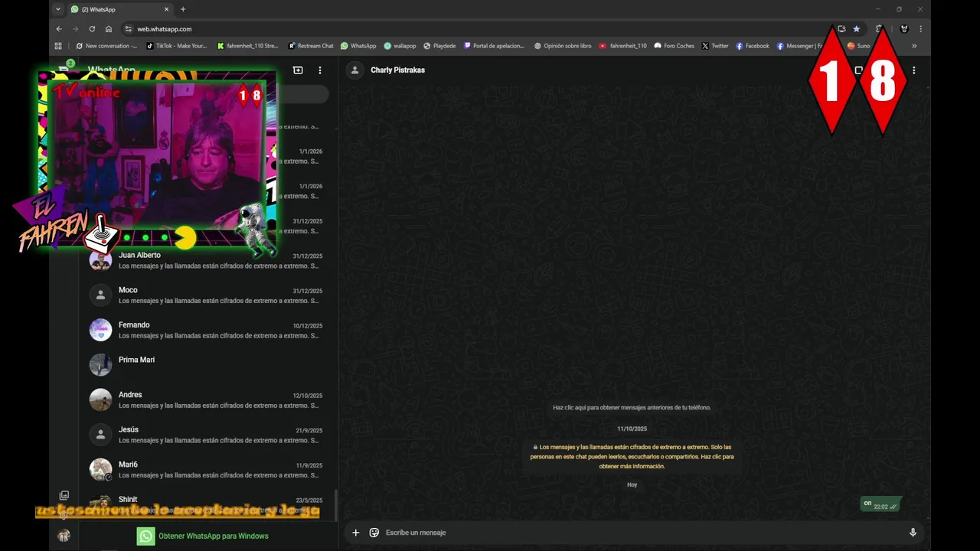Image resolution: width=980 pixels, height=551 pixels.
Task: Open the Jesús chat
Action: pos(207,435)
